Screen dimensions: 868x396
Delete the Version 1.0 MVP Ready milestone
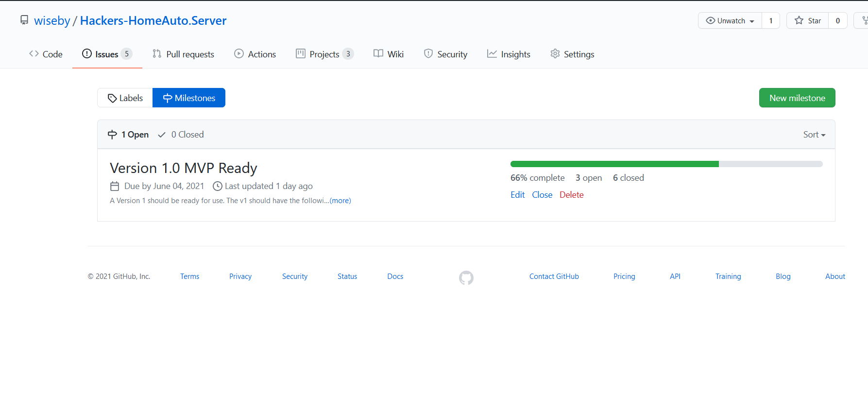[572, 195]
